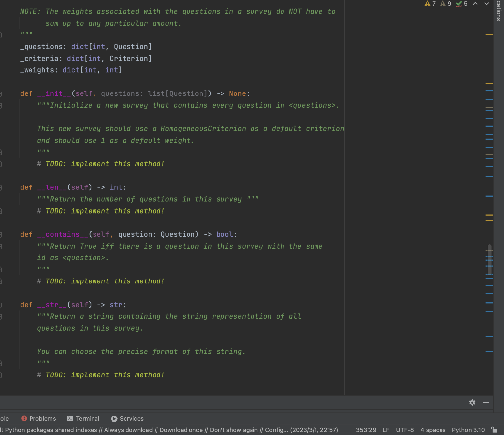Open the LF line separator selector
Image resolution: width=504 pixels, height=435 pixels.
(x=386, y=429)
